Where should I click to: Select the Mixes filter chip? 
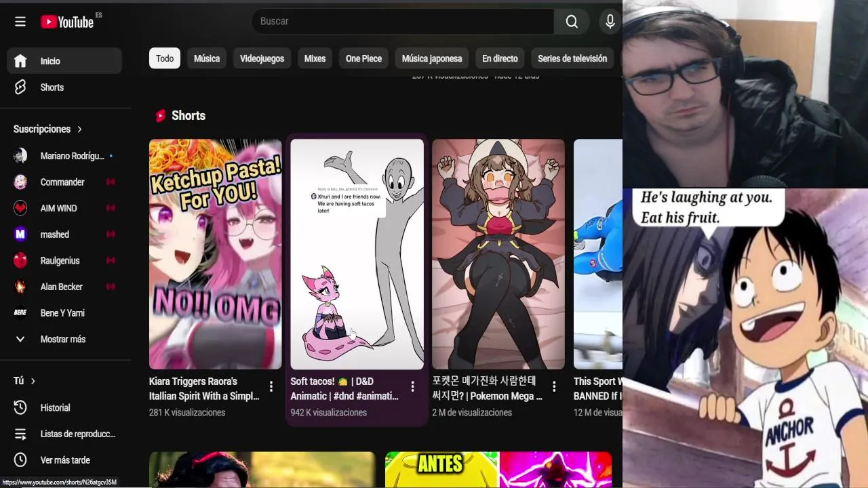click(315, 58)
